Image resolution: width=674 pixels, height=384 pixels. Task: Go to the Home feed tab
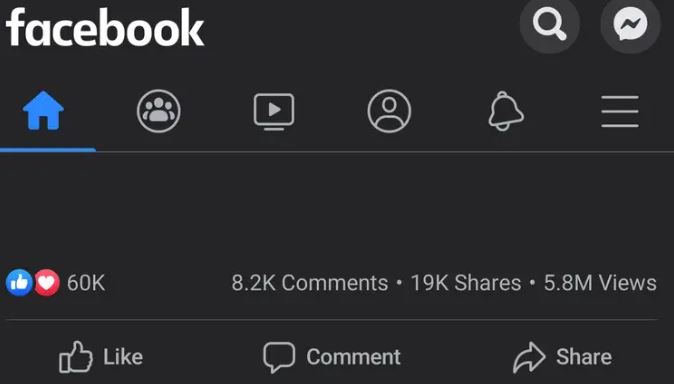(x=43, y=111)
